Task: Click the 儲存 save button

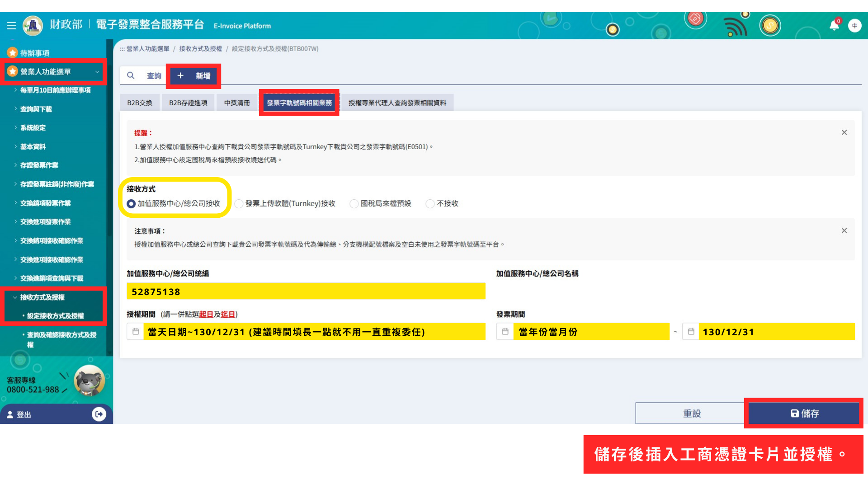Action: pos(804,413)
